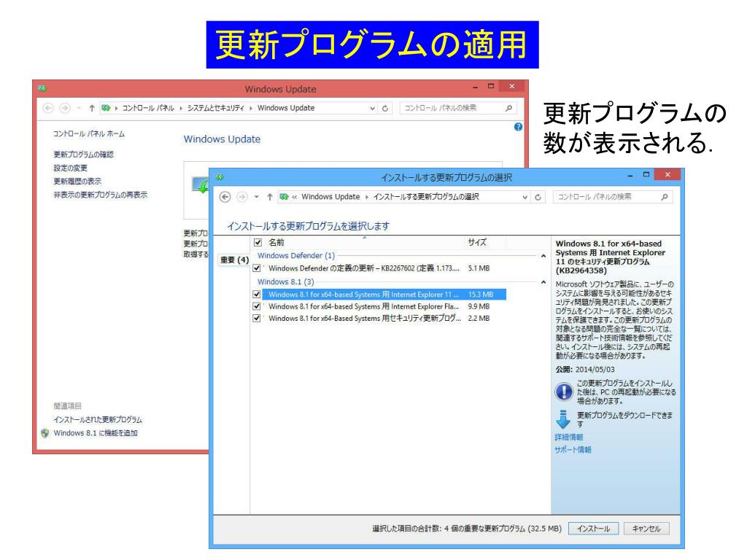This screenshot has width=747, height=560.
Task: Minimize the red Windows Update window
Action: [x=475, y=87]
